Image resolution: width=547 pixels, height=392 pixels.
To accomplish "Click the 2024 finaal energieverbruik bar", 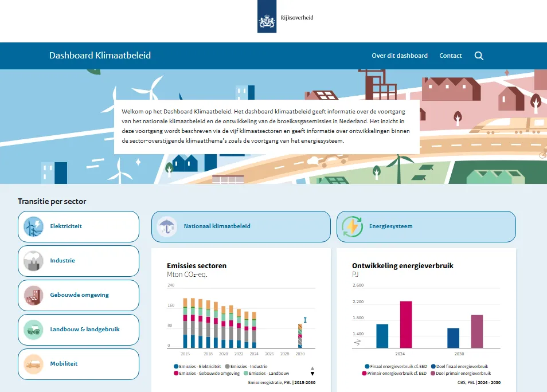I will (382, 336).
